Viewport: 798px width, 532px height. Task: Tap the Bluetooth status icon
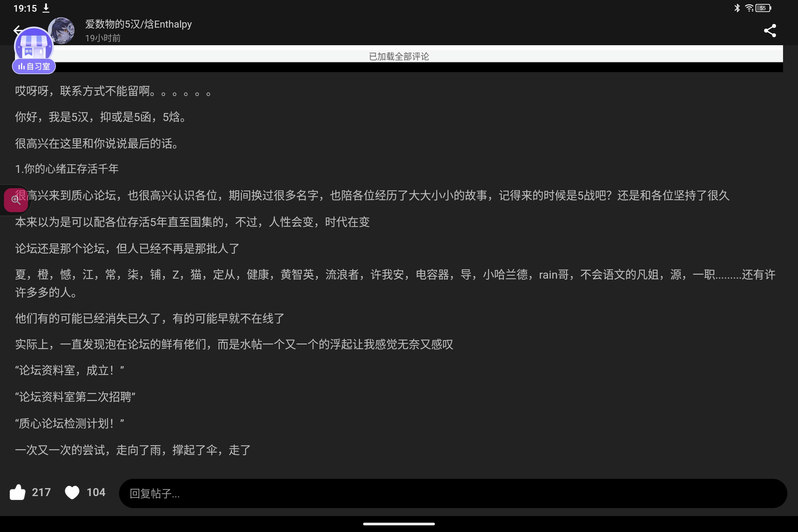[x=737, y=8]
